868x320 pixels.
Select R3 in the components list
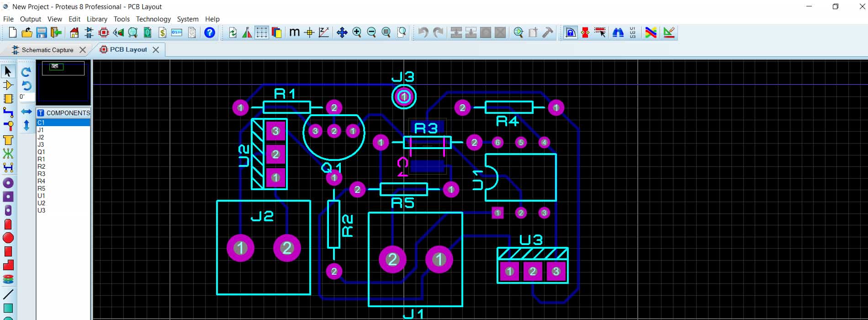tap(42, 174)
